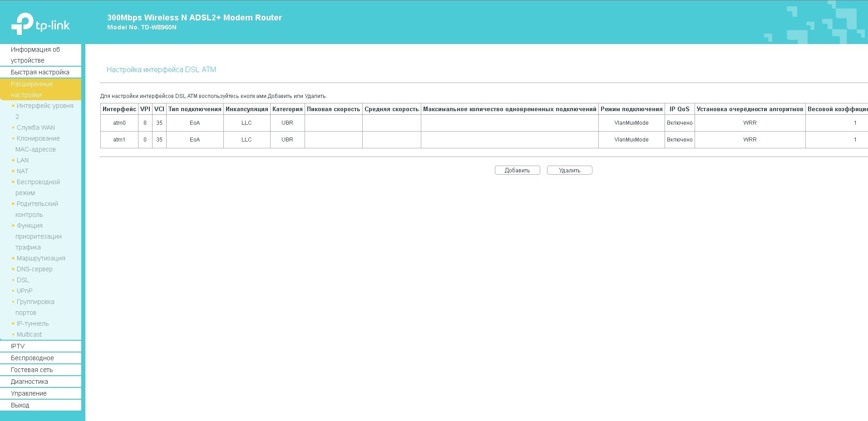Screen dimensions: 868x421
Task: Click Выход to log out
Action: click(x=20, y=405)
